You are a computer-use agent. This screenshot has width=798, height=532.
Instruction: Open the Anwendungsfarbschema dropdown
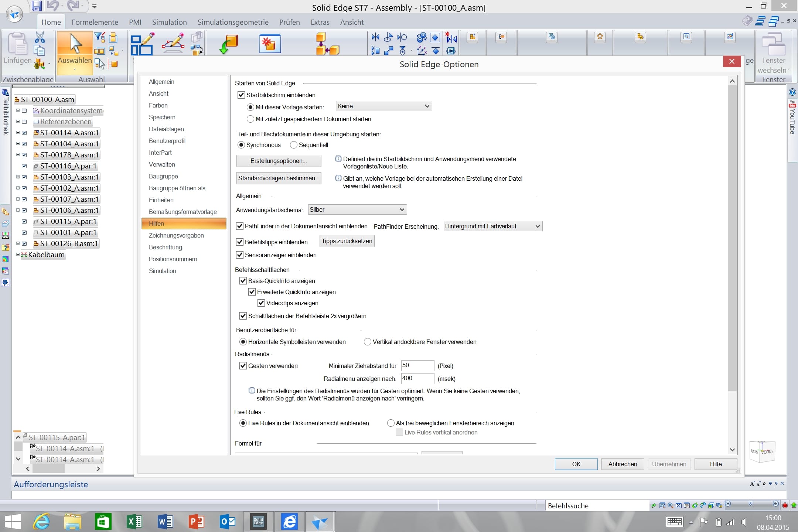pyautogui.click(x=357, y=210)
